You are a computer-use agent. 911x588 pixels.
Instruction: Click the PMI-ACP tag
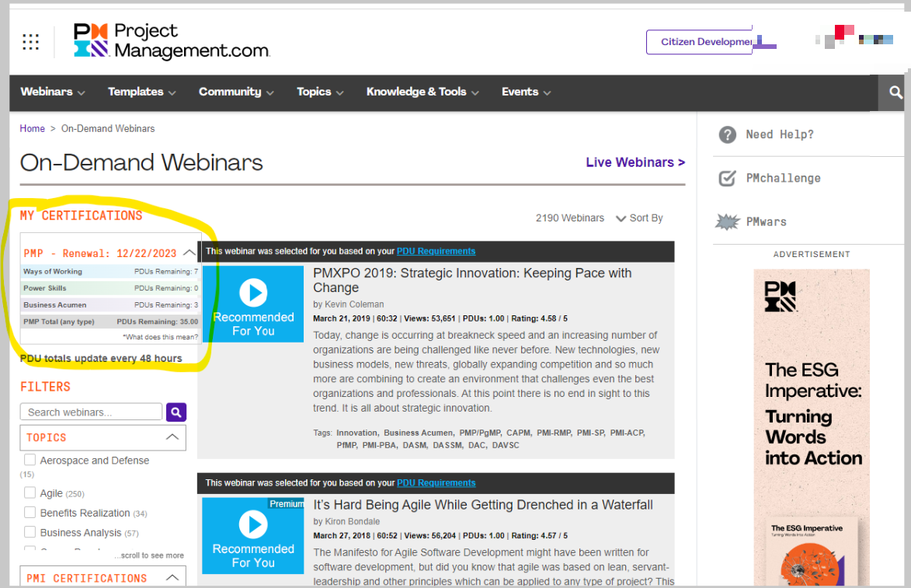click(627, 433)
